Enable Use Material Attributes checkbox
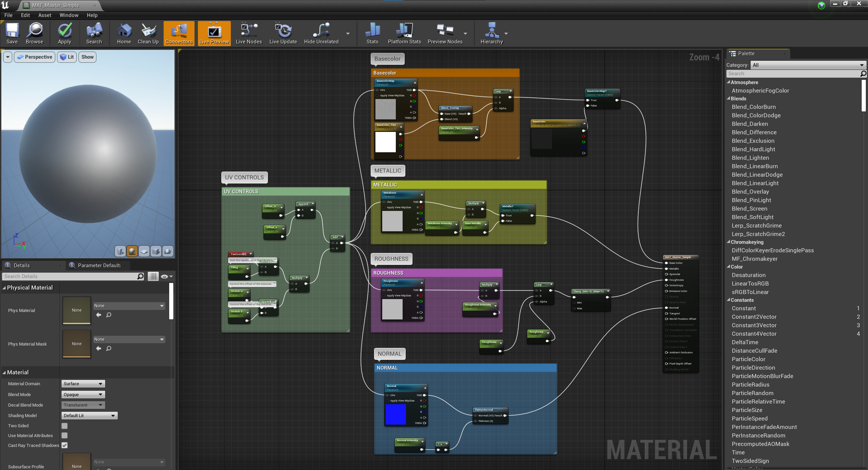This screenshot has height=470, width=868. (x=64, y=436)
